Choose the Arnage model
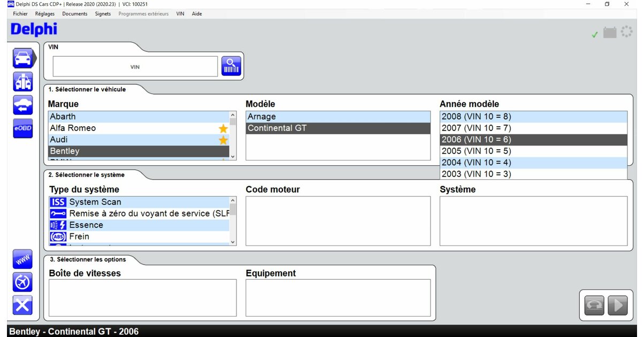Viewport: 644px width, 337px height. coord(338,117)
